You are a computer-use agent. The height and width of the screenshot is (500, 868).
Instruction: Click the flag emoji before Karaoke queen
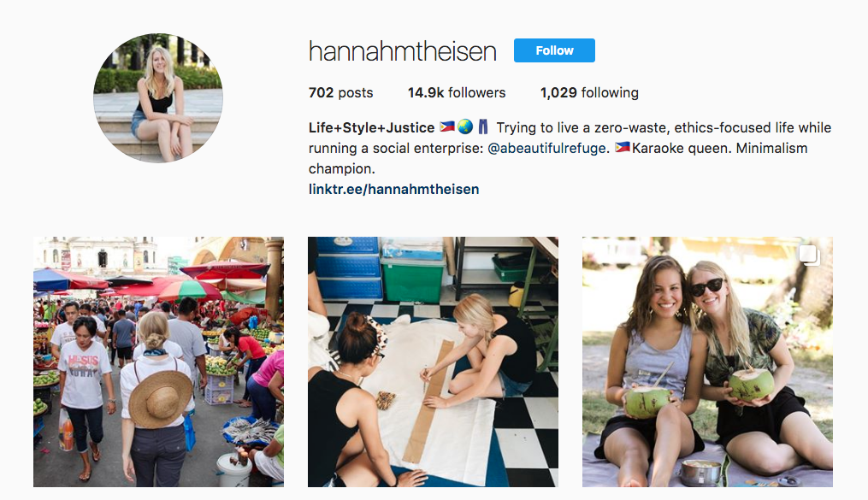(x=623, y=148)
